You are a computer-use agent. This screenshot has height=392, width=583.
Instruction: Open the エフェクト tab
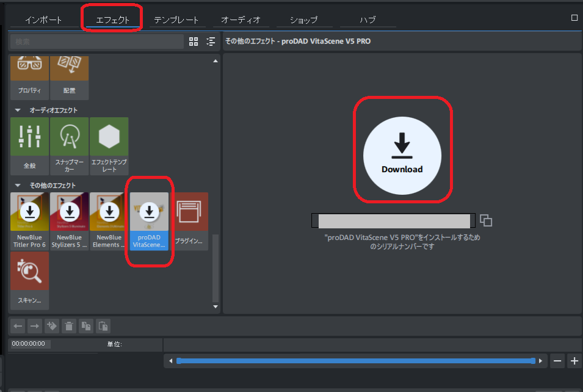coord(112,20)
